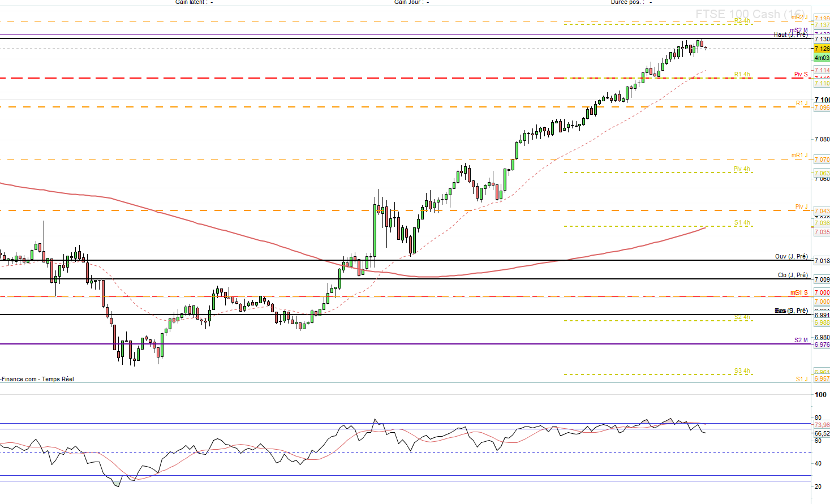Select the "Ouv (J, Pré)" open label

(x=791, y=256)
